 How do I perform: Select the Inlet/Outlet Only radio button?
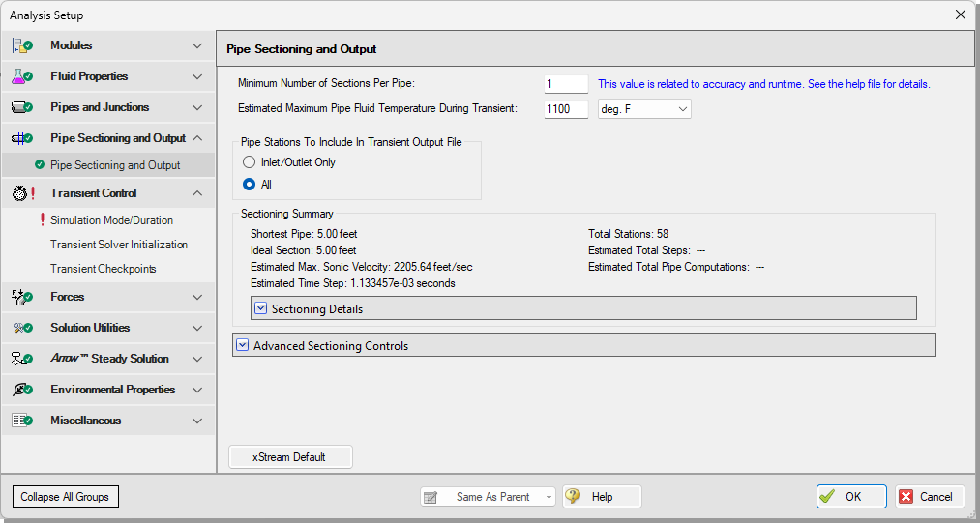[x=249, y=162]
